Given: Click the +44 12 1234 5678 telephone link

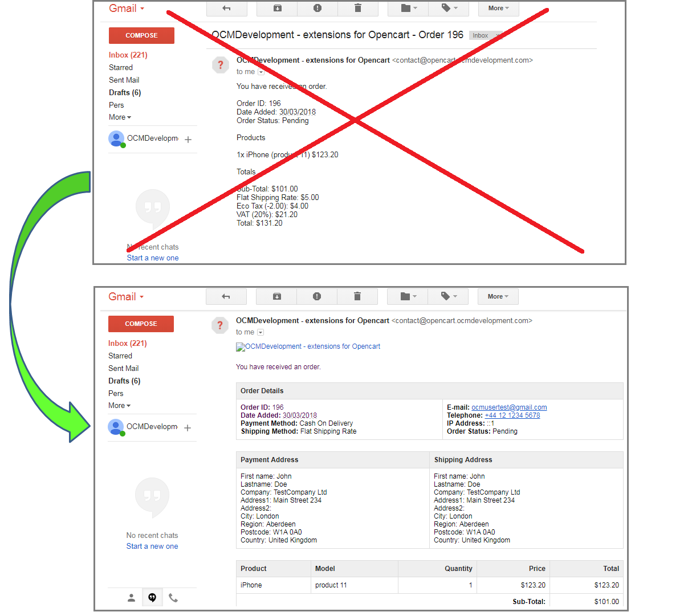Looking at the screenshot, I should click(512, 415).
